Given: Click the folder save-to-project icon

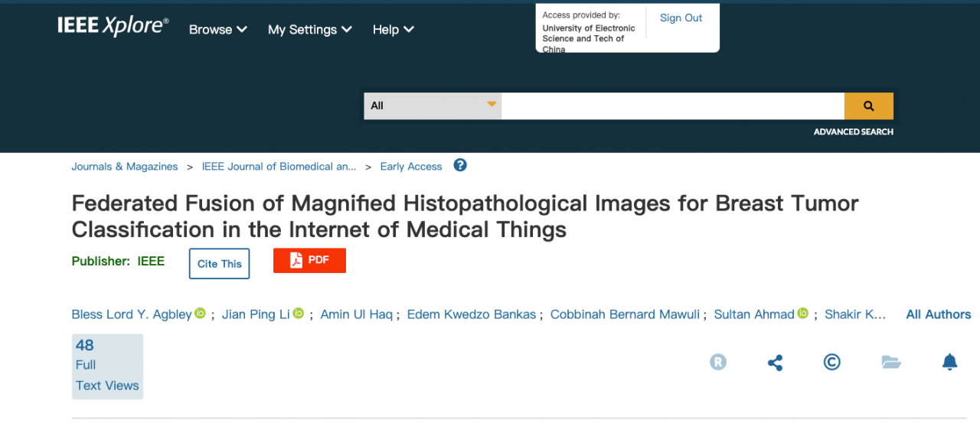Looking at the screenshot, I should [891, 362].
